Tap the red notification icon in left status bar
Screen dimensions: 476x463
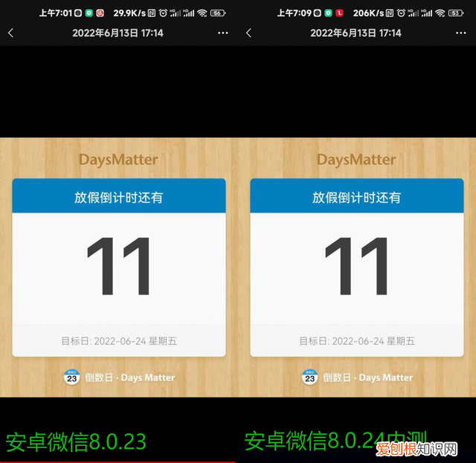pos(100,13)
